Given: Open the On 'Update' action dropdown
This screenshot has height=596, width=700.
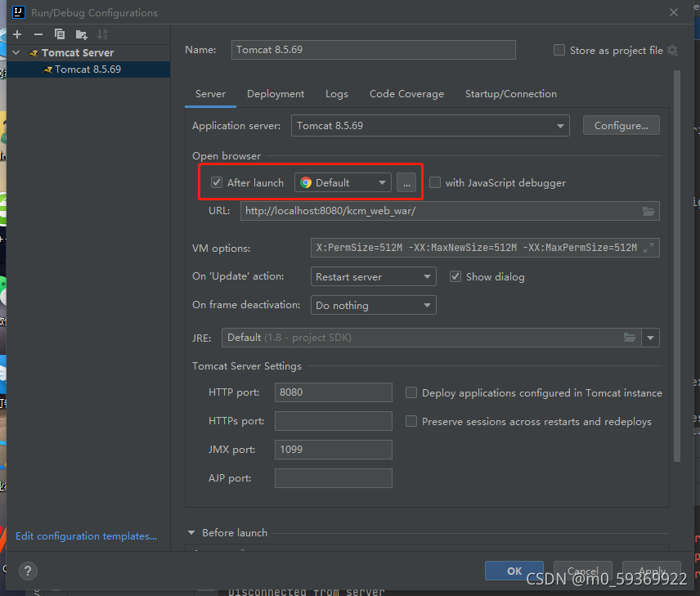Looking at the screenshot, I should tap(373, 277).
